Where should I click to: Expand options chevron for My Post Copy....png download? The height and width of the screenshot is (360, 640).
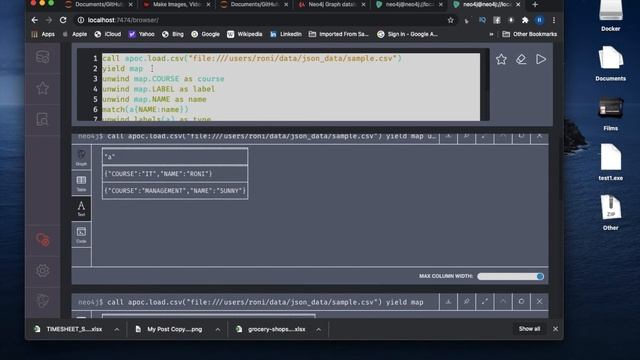pos(218,329)
